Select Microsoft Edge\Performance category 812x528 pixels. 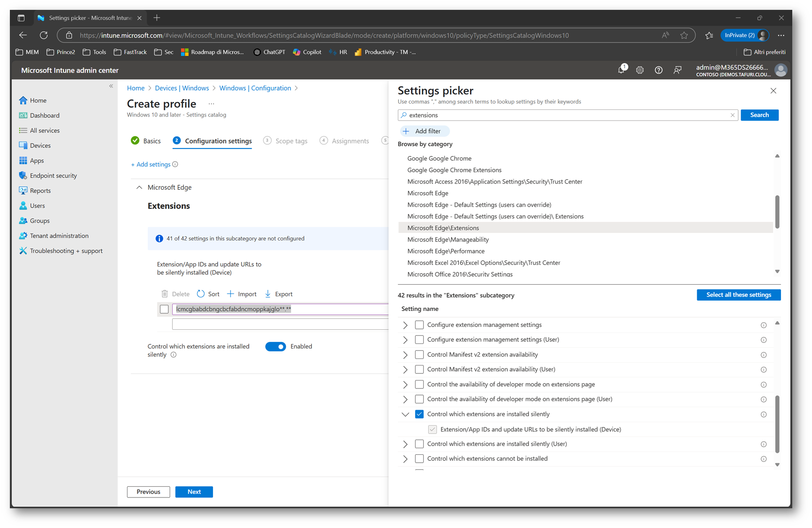(x=446, y=251)
